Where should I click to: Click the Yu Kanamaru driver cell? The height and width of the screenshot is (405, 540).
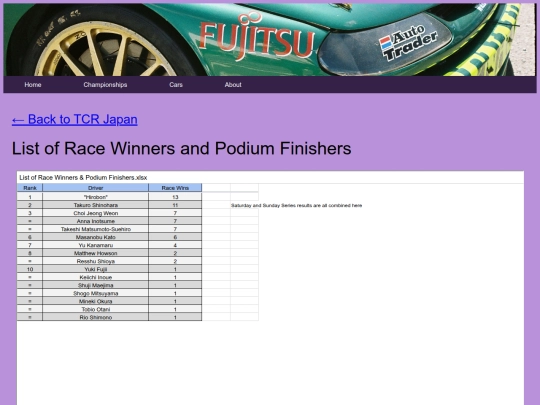click(x=96, y=245)
